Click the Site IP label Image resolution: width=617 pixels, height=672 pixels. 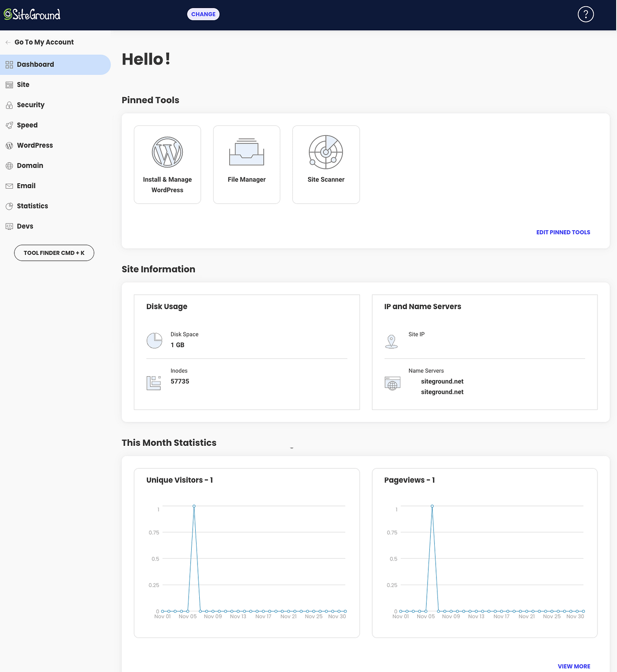416,334
